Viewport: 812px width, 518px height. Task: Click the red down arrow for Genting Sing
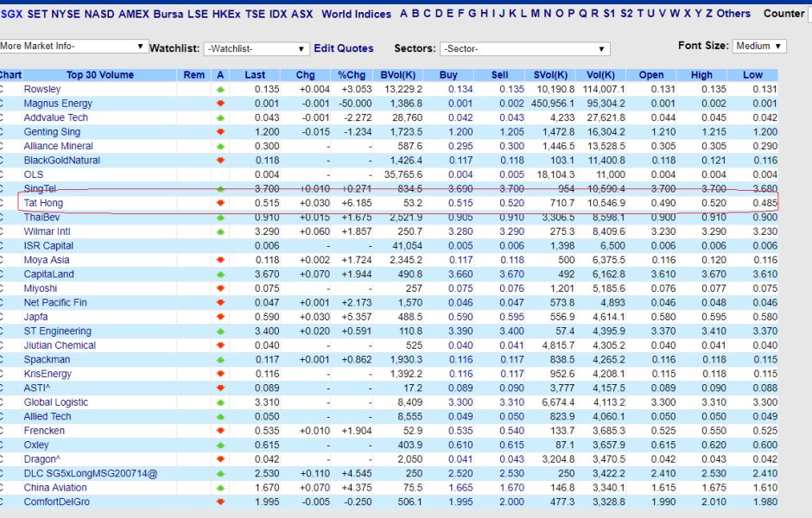pos(220,132)
